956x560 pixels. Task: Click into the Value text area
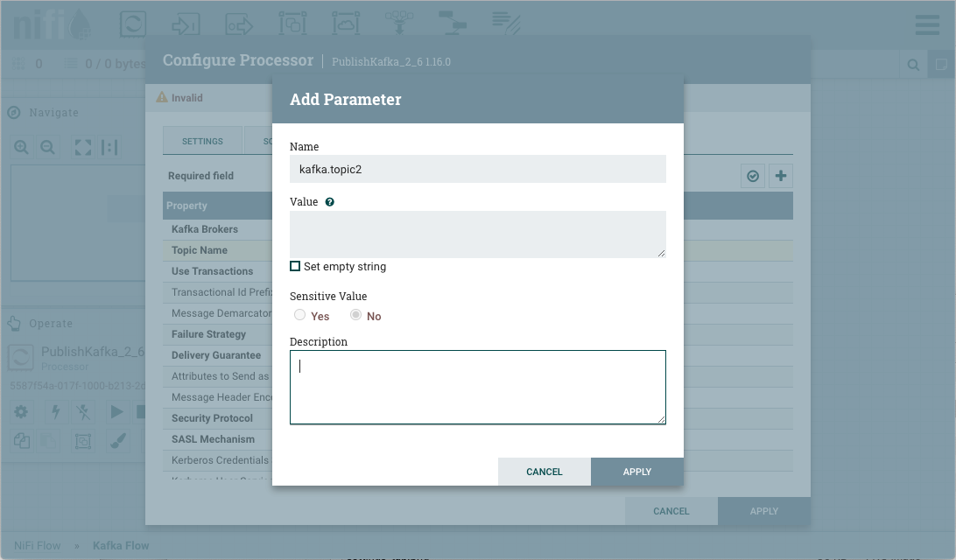pos(477,234)
